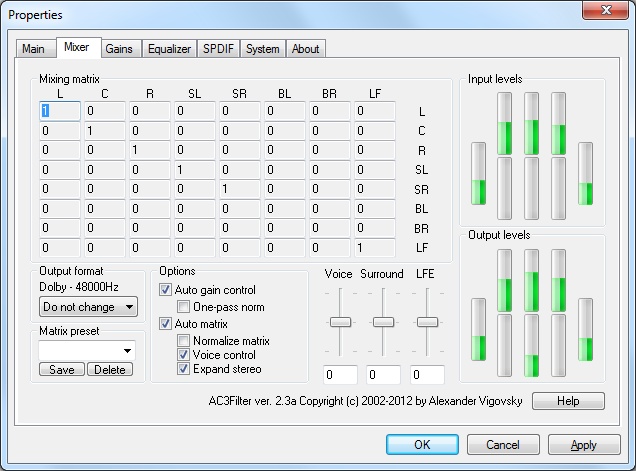Click the LFE slider thumb
The width and height of the screenshot is (636, 471).
tap(428, 322)
